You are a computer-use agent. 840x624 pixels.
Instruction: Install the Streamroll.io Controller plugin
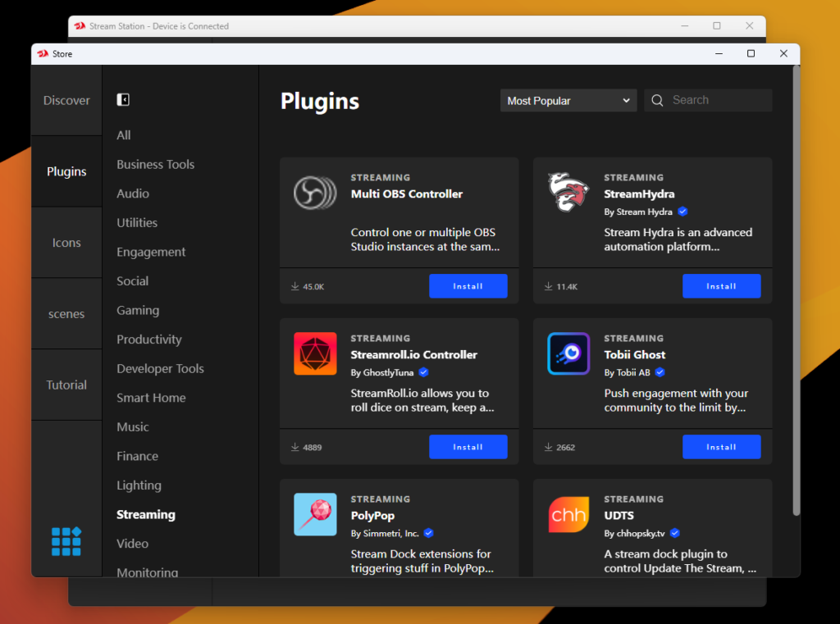coord(468,447)
